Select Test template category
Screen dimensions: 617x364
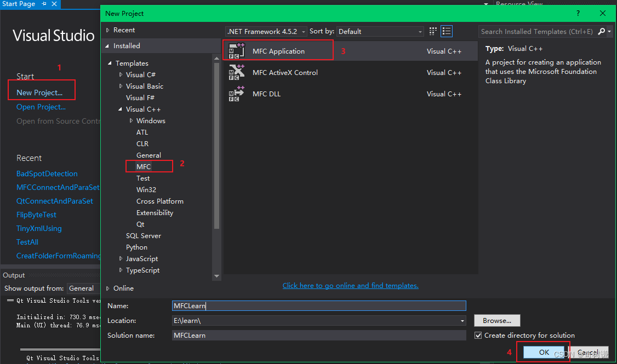[143, 178]
